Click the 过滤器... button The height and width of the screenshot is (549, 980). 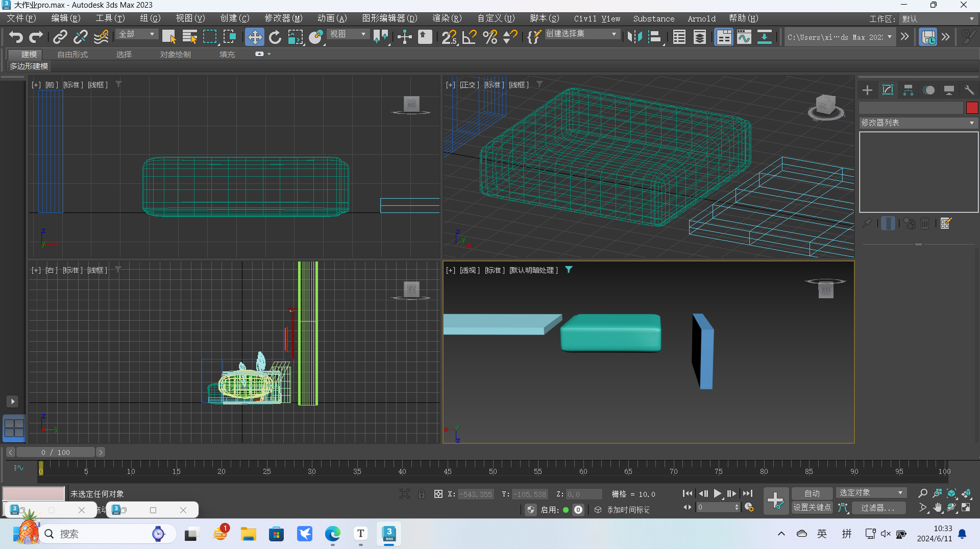tap(878, 508)
